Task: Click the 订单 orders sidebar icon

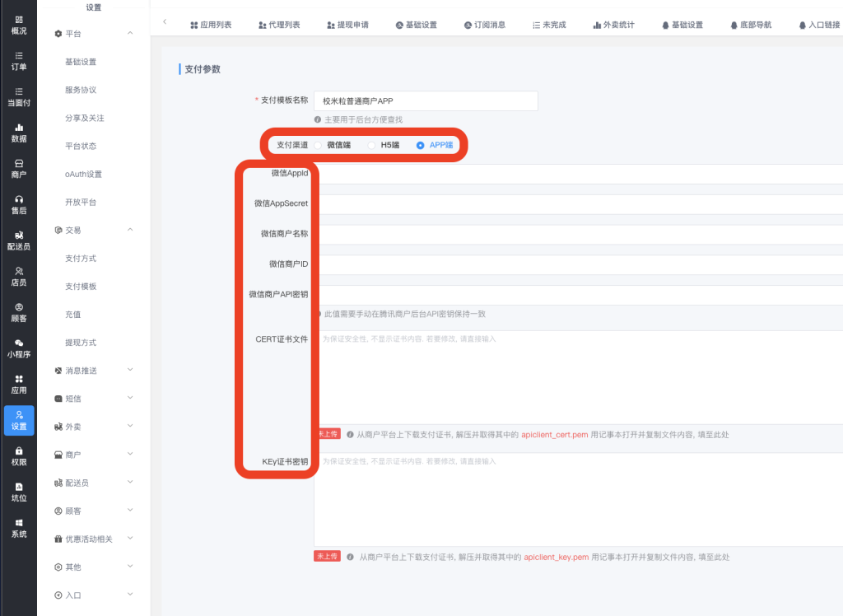Action: pyautogui.click(x=18, y=61)
